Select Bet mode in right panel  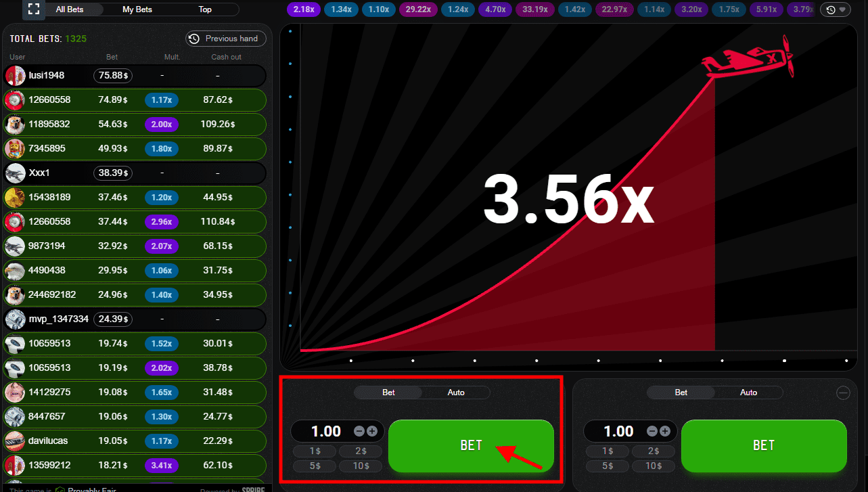(681, 393)
